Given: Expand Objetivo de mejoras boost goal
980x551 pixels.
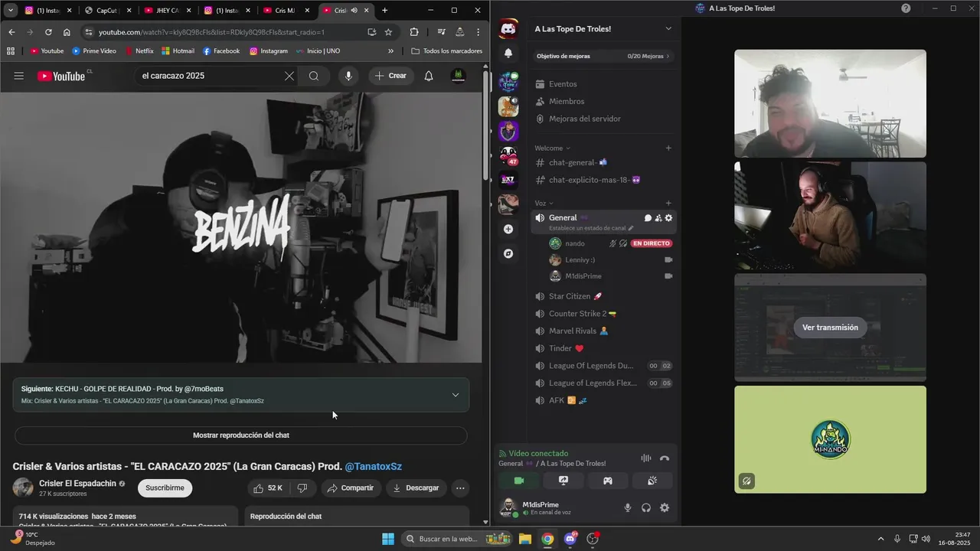Looking at the screenshot, I should 603,56.
